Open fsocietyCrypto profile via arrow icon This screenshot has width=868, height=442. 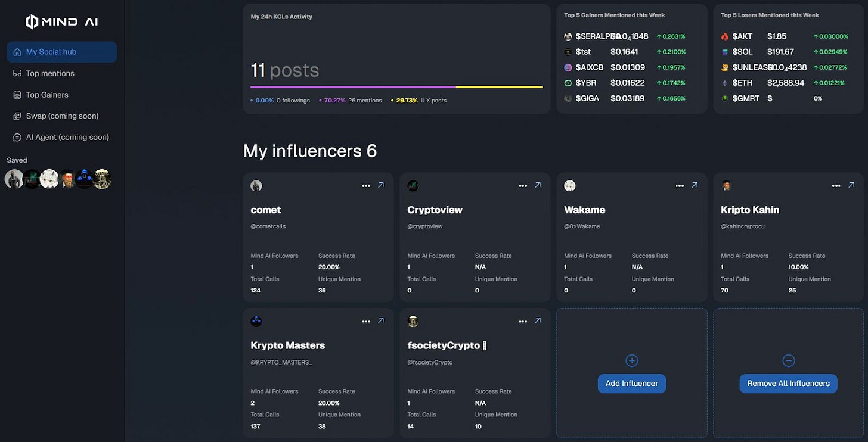tap(538, 321)
